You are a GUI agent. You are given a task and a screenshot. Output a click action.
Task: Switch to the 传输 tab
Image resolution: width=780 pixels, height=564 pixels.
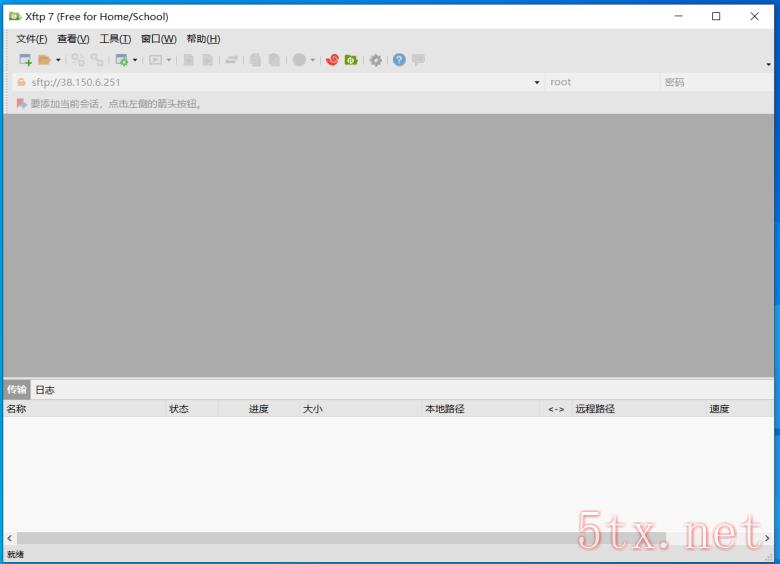pyautogui.click(x=17, y=389)
